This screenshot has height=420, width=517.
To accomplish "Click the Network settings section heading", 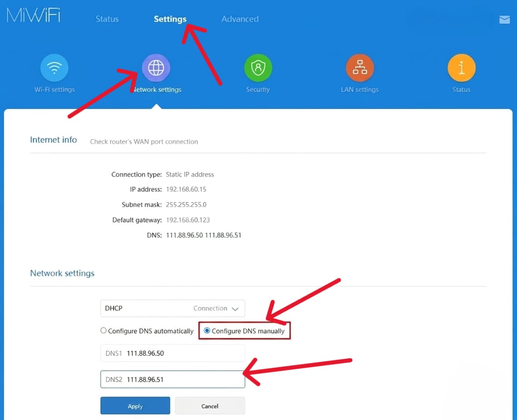I will pyautogui.click(x=63, y=273).
